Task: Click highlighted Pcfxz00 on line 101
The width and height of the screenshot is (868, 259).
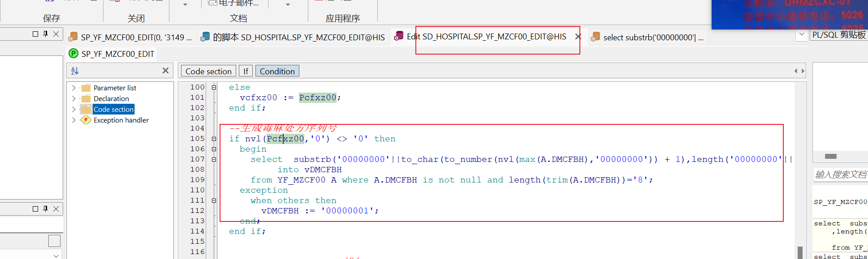Action: coord(318,98)
